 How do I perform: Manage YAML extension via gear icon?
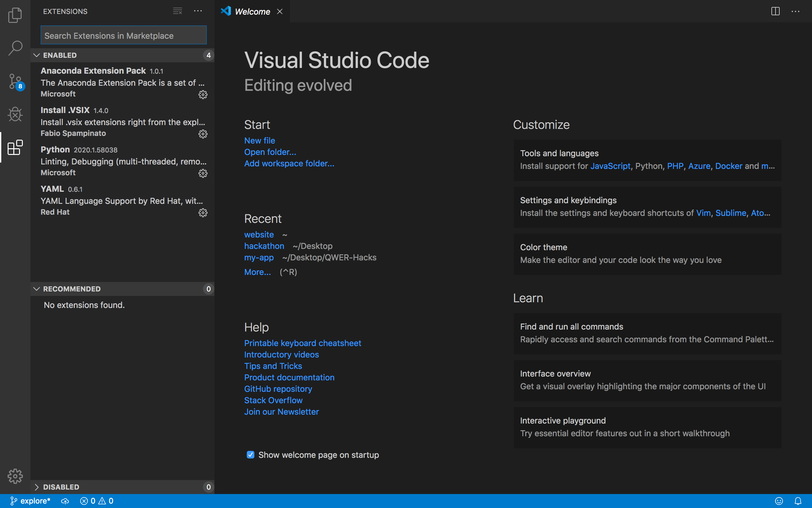(203, 212)
